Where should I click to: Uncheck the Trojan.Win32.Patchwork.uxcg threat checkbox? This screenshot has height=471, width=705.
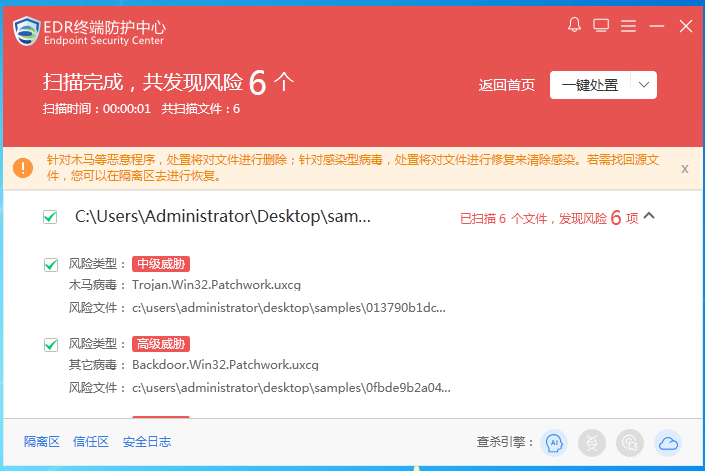pos(51,265)
